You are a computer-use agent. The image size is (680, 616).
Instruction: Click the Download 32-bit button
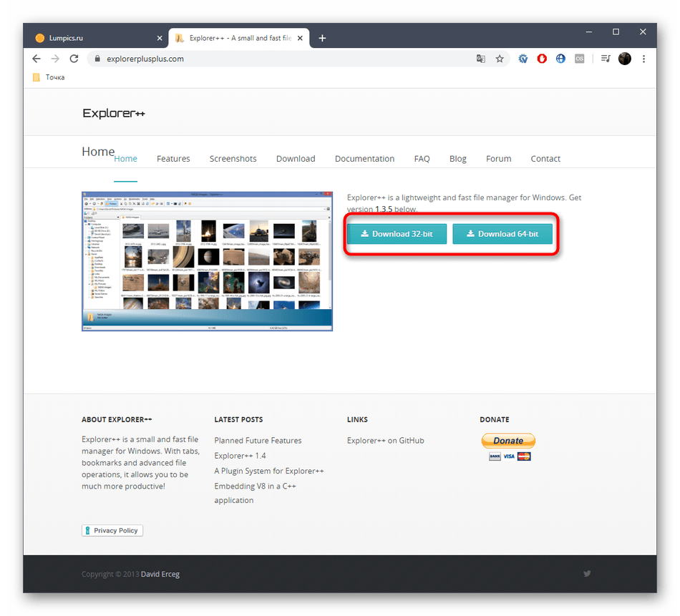[x=397, y=234]
